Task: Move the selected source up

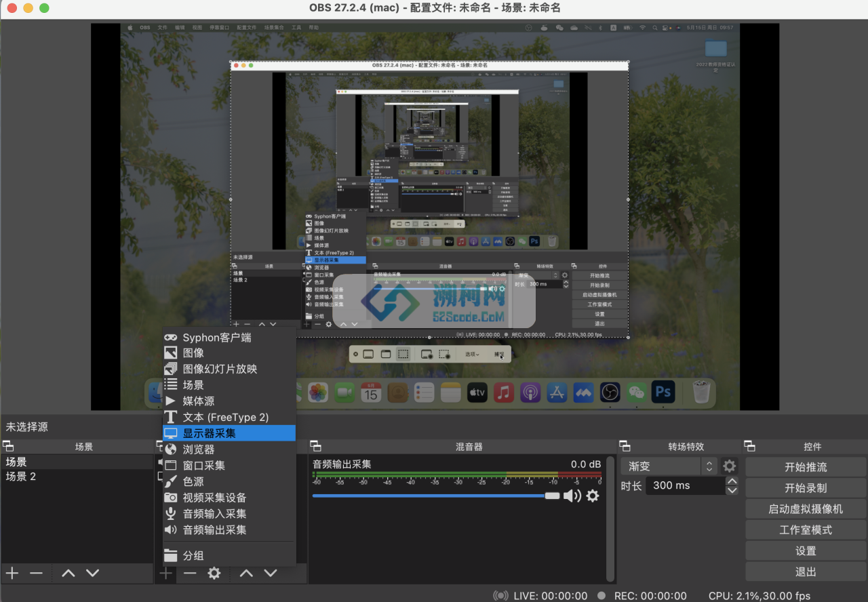Action: pyautogui.click(x=246, y=574)
